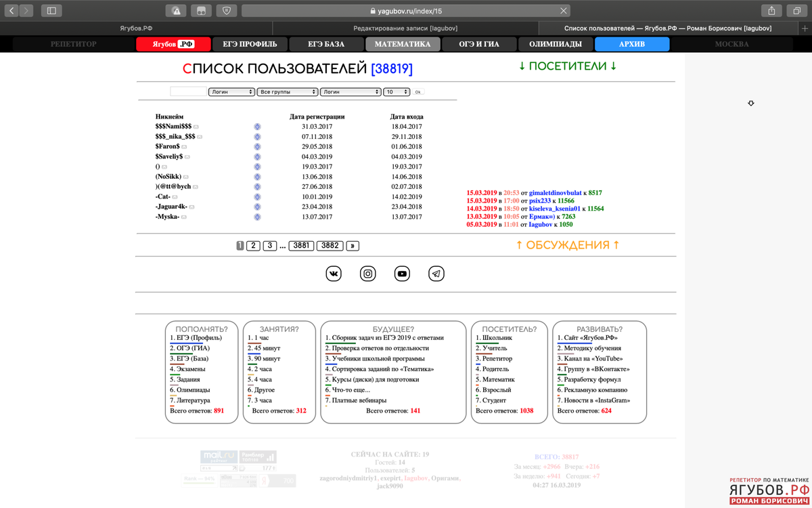Image resolution: width=812 pixels, height=508 pixels.
Task: Switch to the Редактирование записи browser tab
Action: click(x=405, y=28)
